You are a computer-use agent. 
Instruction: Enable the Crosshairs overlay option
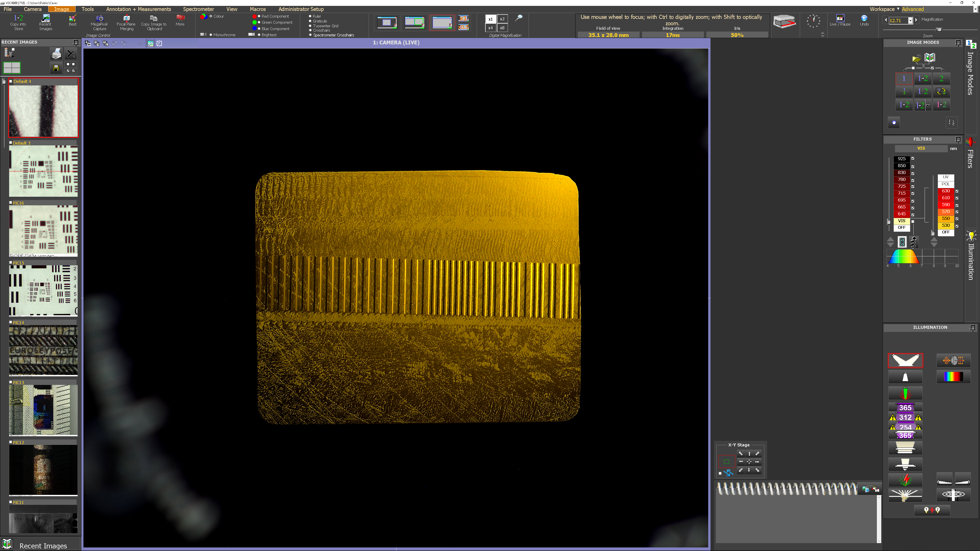pyautogui.click(x=310, y=30)
